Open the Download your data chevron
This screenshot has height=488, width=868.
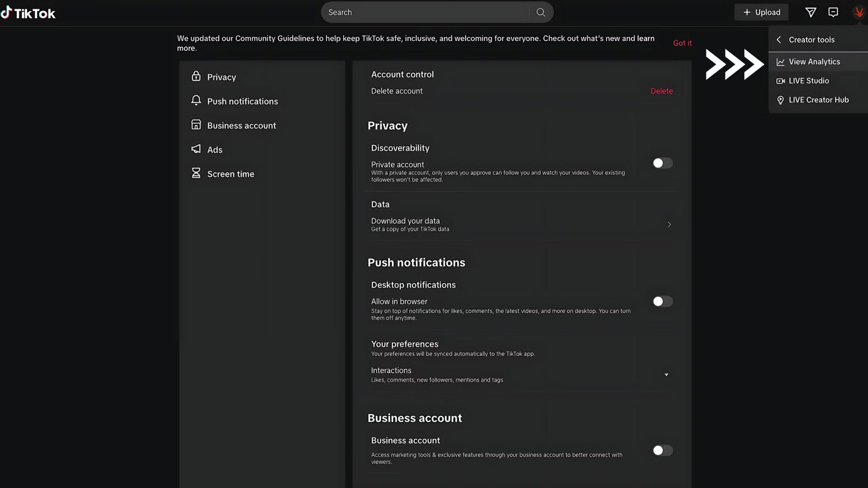[669, 225]
